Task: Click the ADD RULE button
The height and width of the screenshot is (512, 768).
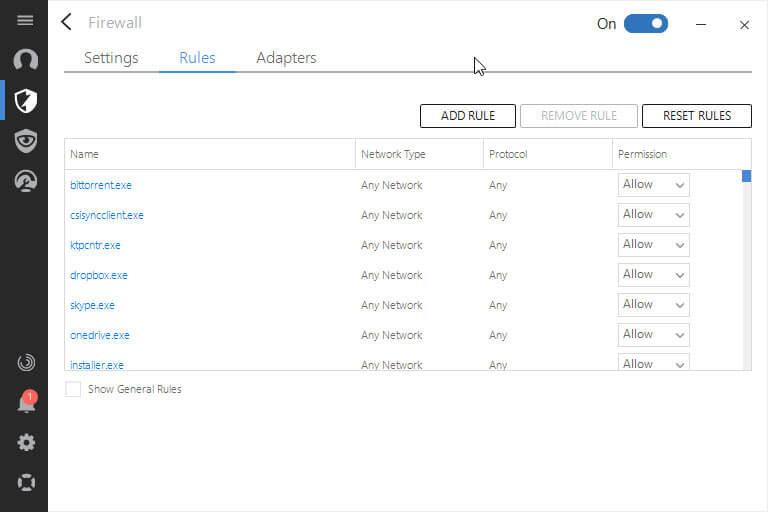Action: pos(468,116)
